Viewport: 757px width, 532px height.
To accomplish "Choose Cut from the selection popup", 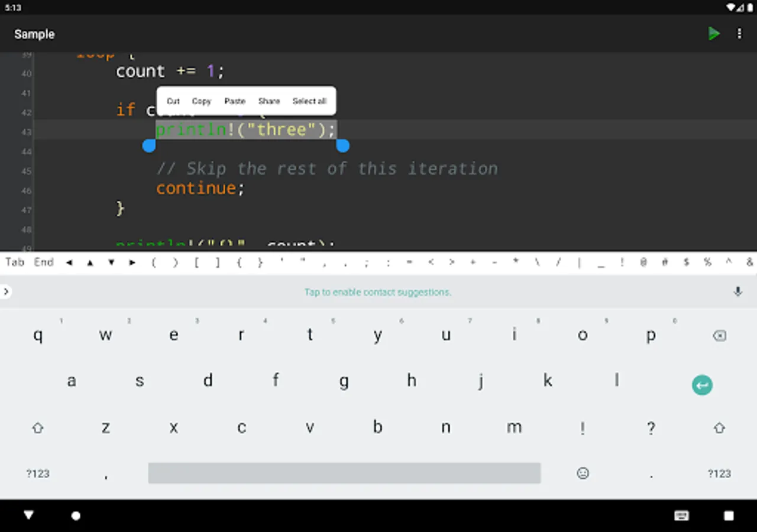I will [173, 101].
